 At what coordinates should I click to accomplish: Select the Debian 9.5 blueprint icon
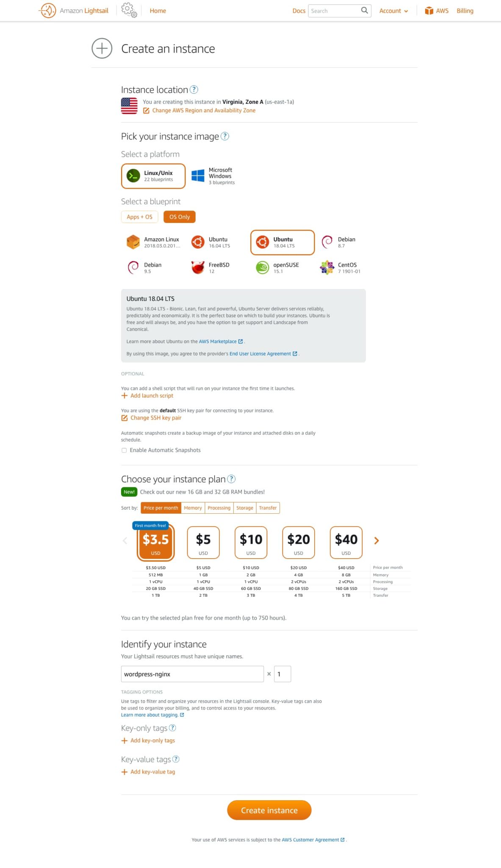(x=133, y=267)
